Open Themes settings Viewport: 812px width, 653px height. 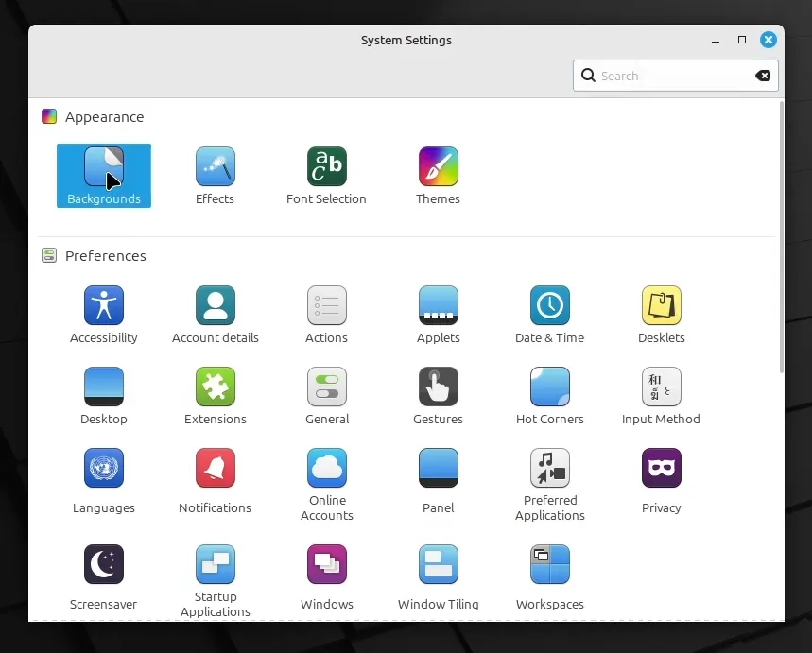pos(438,175)
